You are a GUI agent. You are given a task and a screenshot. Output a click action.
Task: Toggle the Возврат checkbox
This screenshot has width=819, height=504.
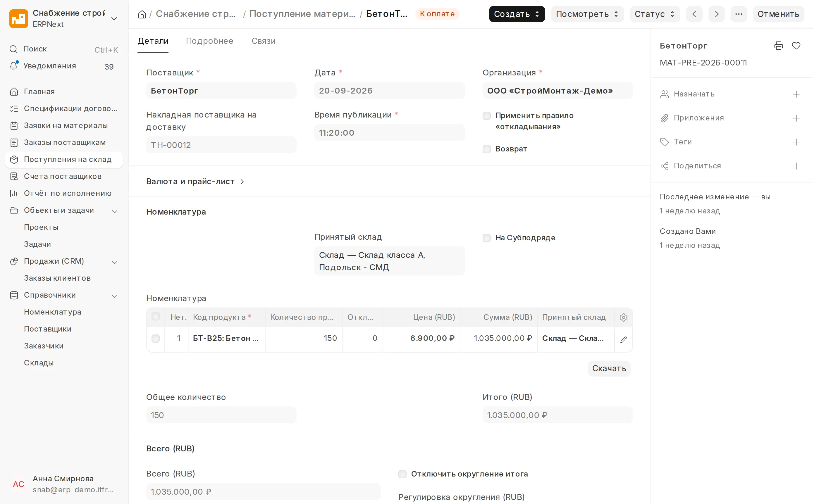[487, 149]
